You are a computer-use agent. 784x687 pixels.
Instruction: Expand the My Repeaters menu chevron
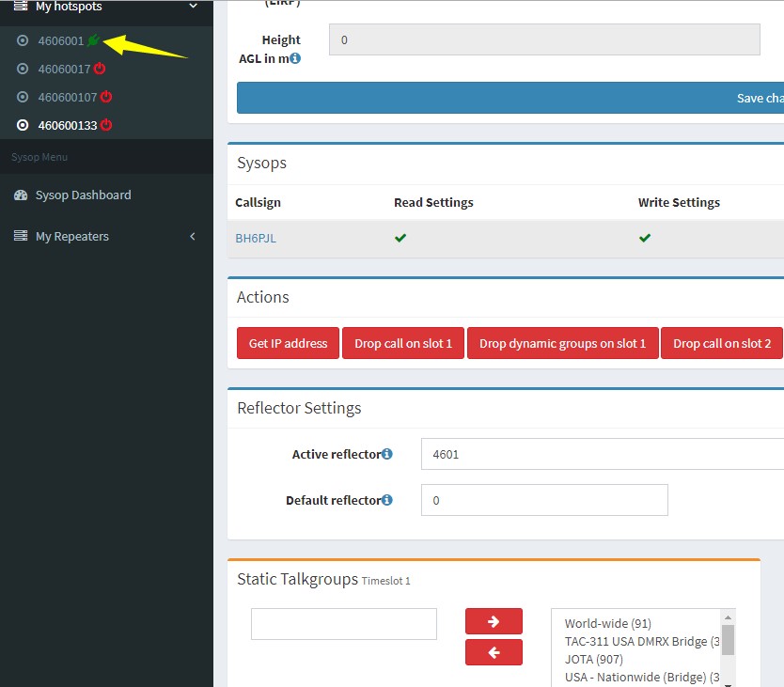pos(193,237)
